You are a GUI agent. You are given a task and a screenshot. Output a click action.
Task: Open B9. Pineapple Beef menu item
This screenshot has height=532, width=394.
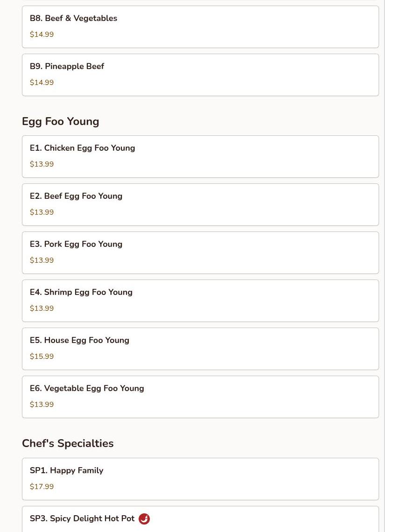tap(200, 75)
